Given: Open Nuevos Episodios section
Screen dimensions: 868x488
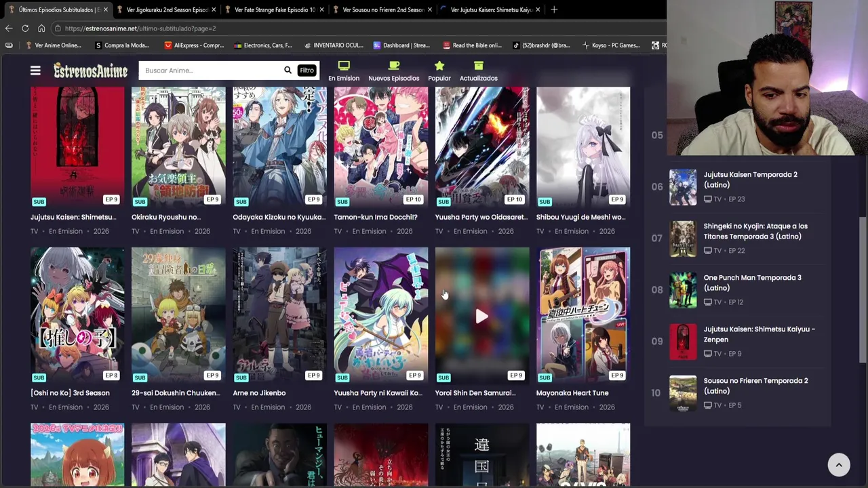Looking at the screenshot, I should [x=394, y=70].
